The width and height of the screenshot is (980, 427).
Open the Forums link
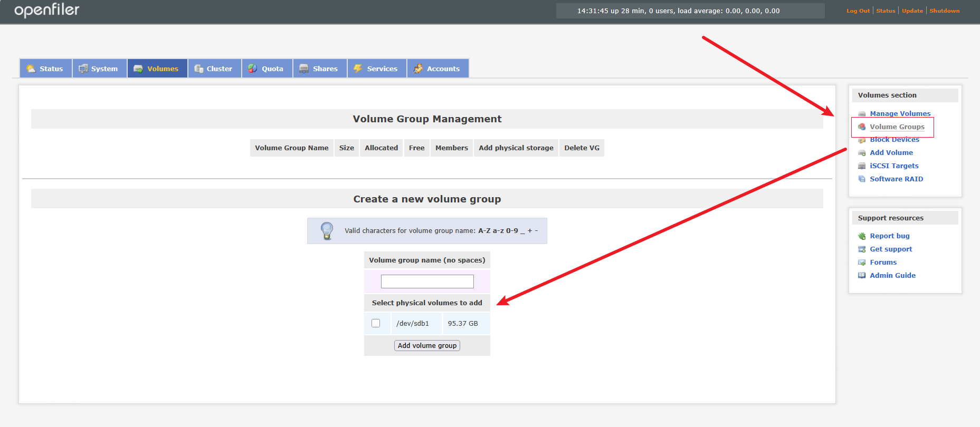pos(883,263)
